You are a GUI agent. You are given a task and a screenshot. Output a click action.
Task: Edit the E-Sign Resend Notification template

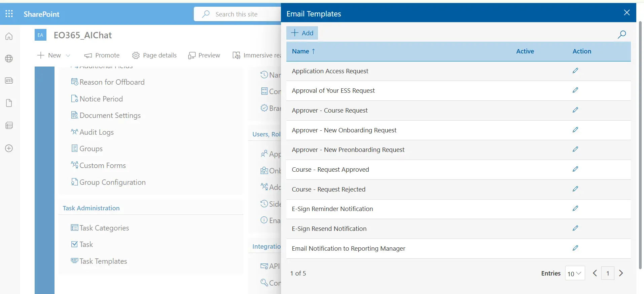click(x=575, y=228)
